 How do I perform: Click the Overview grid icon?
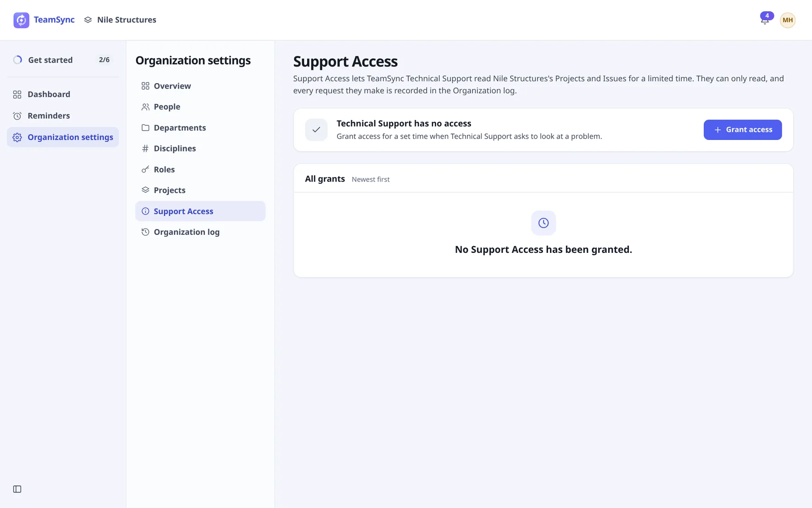tap(145, 86)
